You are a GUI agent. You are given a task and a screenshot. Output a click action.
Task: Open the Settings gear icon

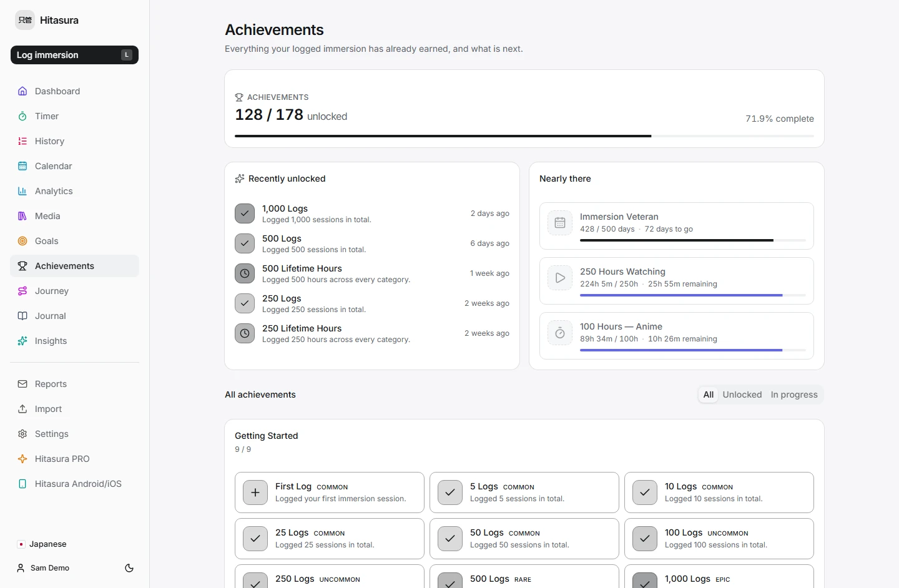tap(22, 434)
